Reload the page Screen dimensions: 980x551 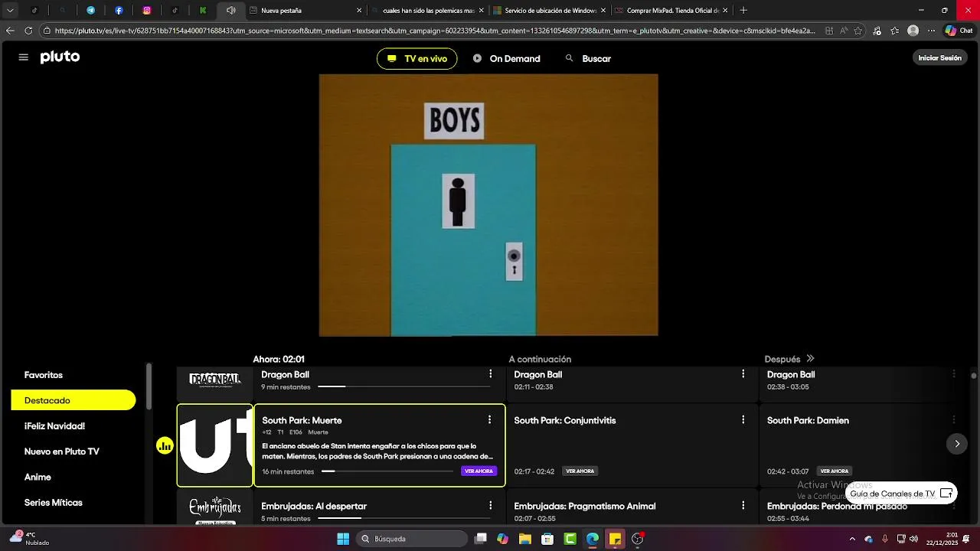coord(28,31)
